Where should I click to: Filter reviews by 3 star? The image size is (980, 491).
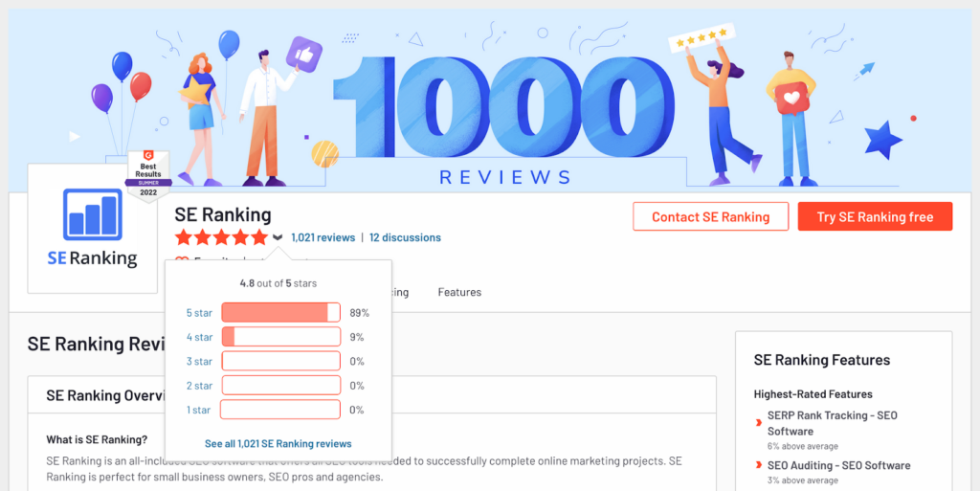point(199,362)
